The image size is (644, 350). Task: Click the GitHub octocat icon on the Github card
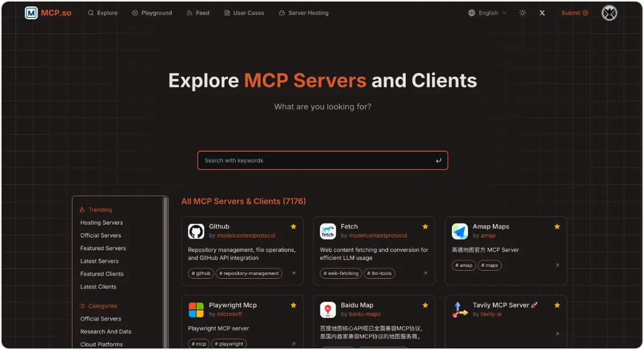click(195, 230)
